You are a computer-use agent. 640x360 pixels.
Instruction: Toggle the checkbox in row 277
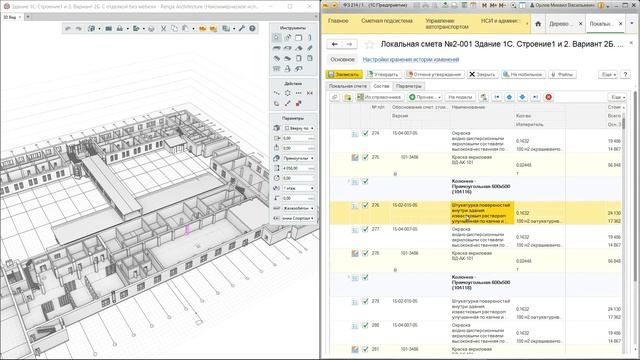[365, 229]
